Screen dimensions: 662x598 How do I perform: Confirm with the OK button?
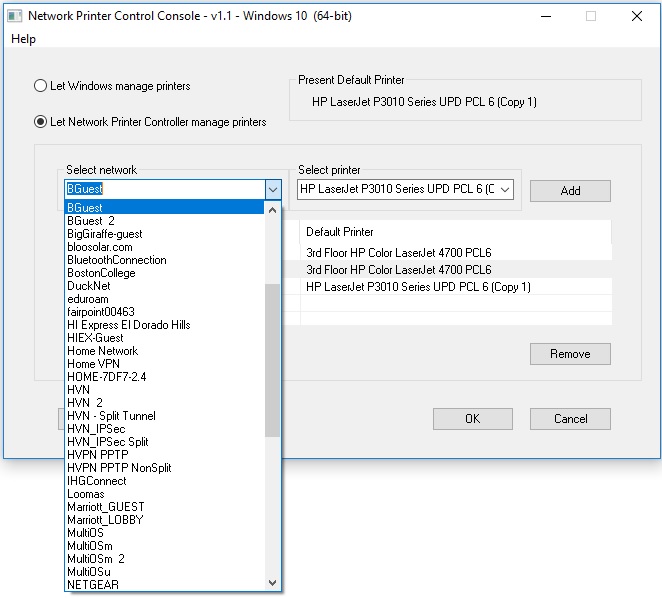tap(473, 419)
